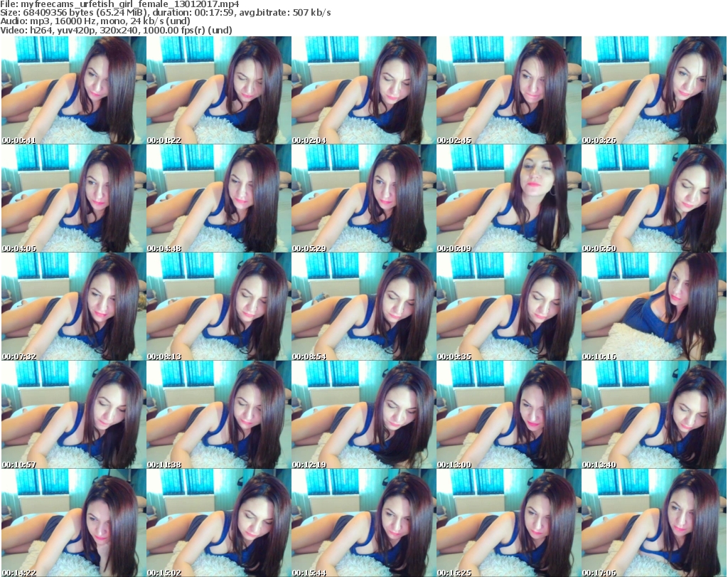728x577 pixels.
Task: Click the Audio line reading "mp3, 16000 Hz"
Action: (x=72, y=21)
